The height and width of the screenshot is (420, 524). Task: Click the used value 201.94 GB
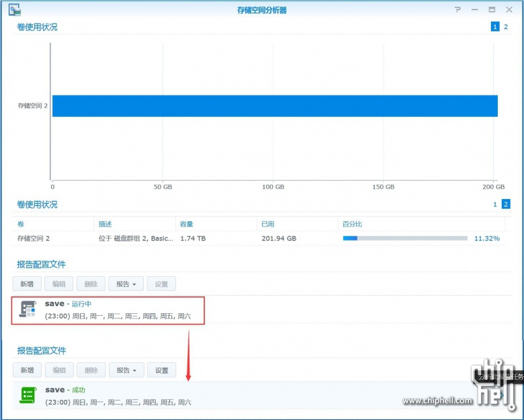click(x=279, y=239)
